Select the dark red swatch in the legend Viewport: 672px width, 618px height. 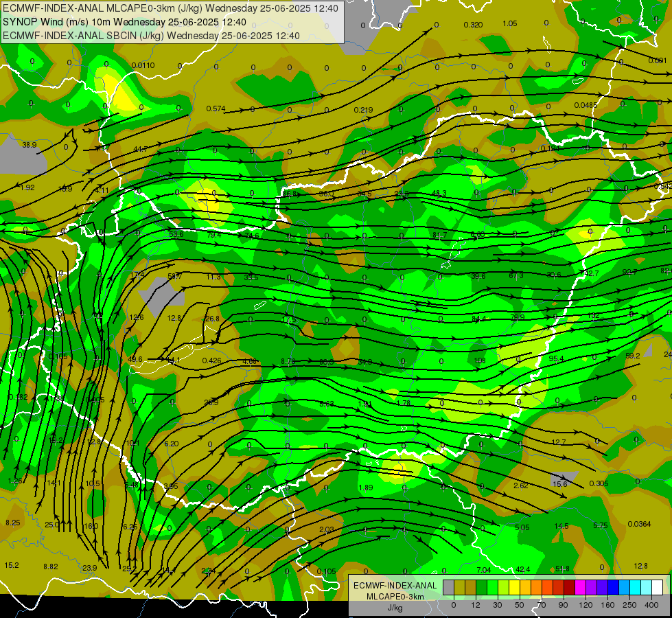(x=570, y=587)
